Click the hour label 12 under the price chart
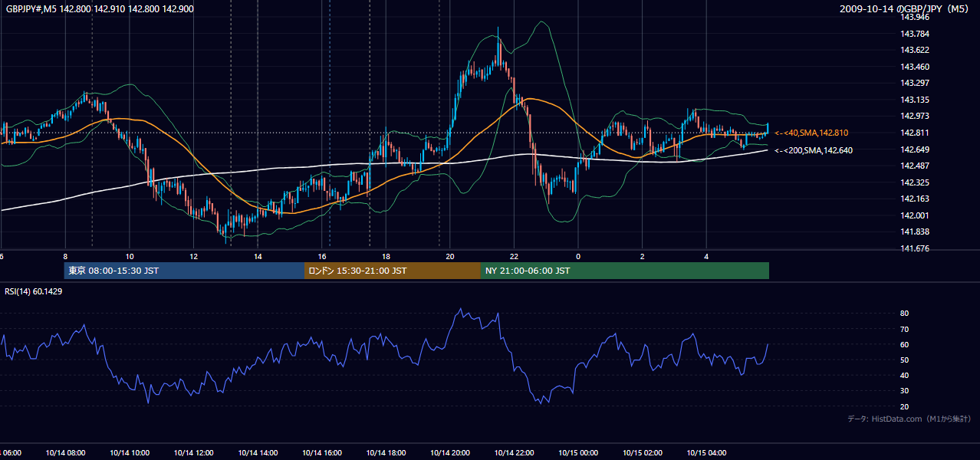 pos(194,257)
